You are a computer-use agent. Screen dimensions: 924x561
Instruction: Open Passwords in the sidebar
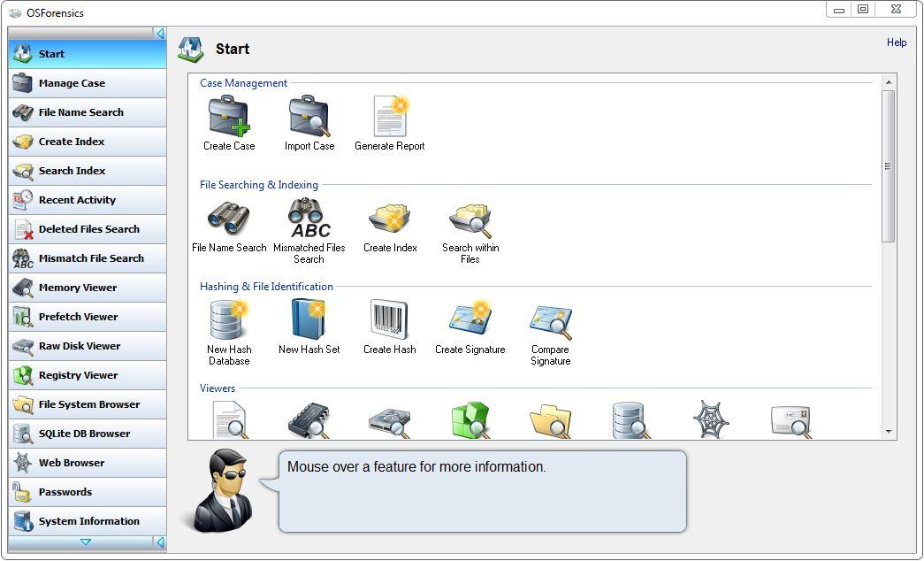tap(88, 492)
